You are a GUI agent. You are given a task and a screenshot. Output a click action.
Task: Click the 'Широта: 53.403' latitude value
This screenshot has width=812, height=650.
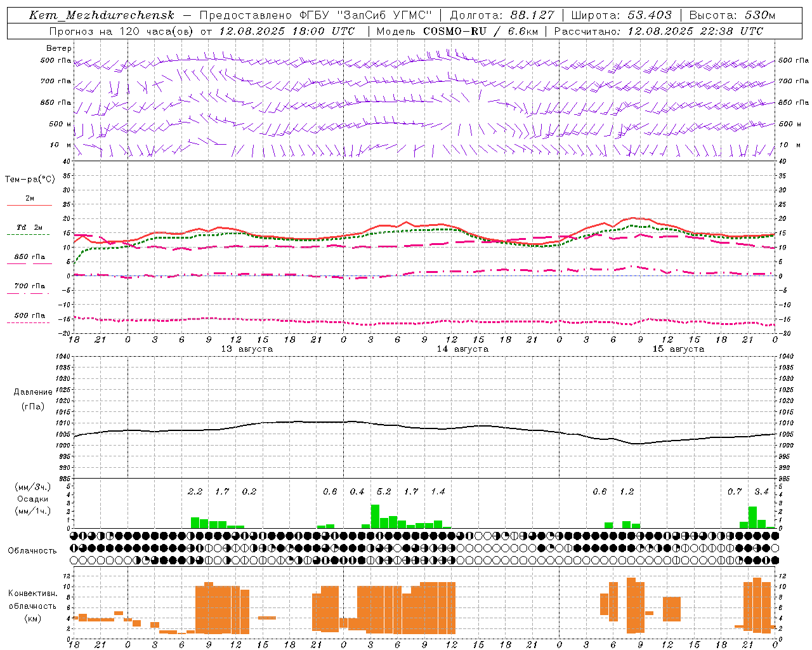click(622, 15)
